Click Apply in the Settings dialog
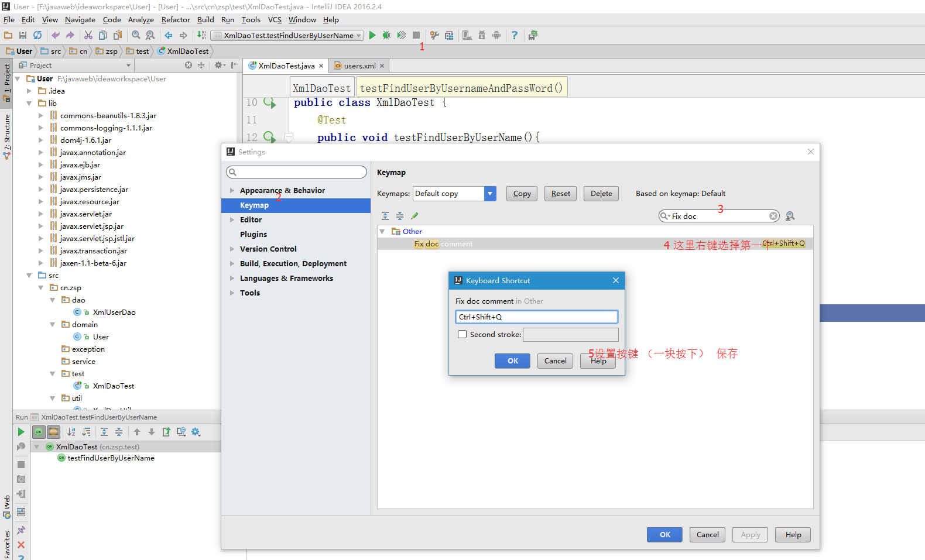Image resolution: width=925 pixels, height=560 pixels. 751,535
